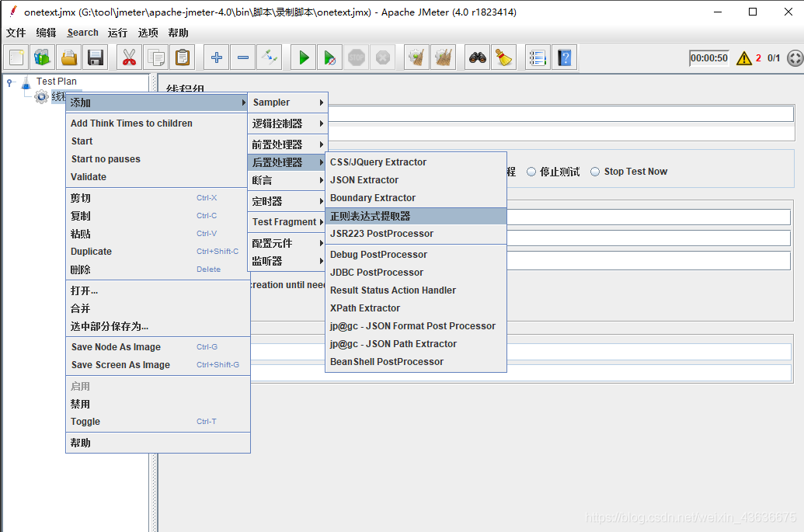Select CSS/JQuery Extractor entry

click(416, 162)
